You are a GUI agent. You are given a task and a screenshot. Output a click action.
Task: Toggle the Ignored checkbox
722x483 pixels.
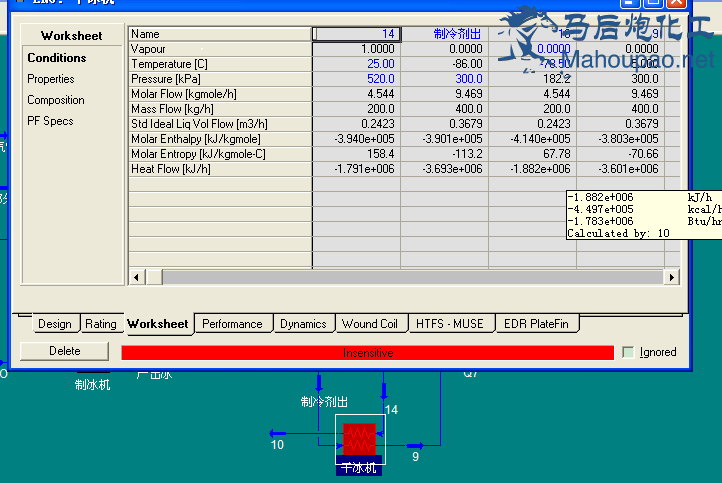[x=627, y=352]
